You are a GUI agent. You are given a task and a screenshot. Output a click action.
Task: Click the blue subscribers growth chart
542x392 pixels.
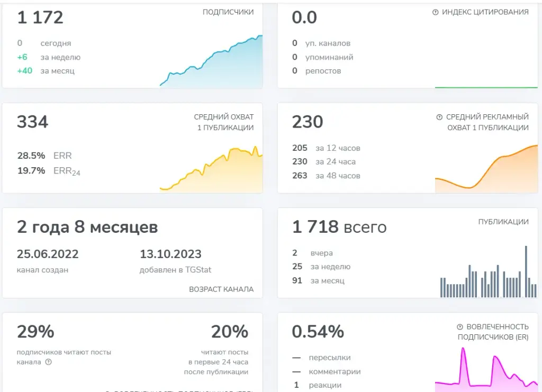coord(211,61)
